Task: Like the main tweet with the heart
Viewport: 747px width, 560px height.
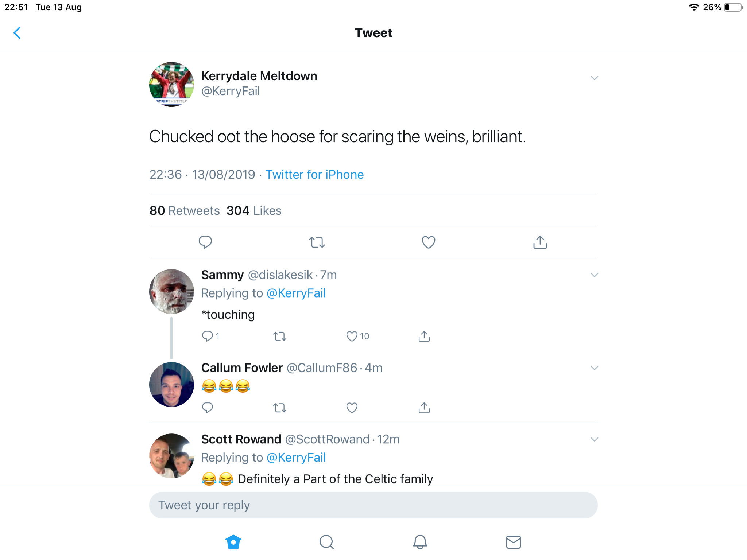Action: click(x=428, y=242)
